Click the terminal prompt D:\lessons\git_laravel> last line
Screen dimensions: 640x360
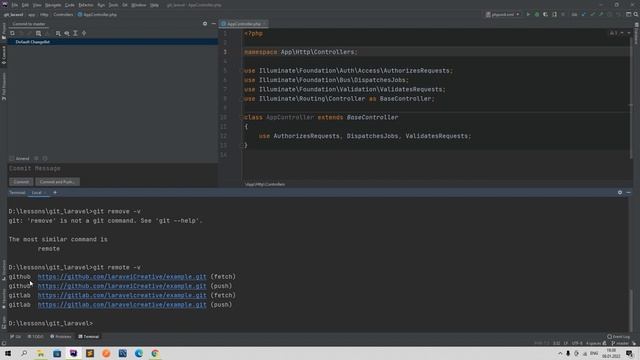(x=51, y=323)
